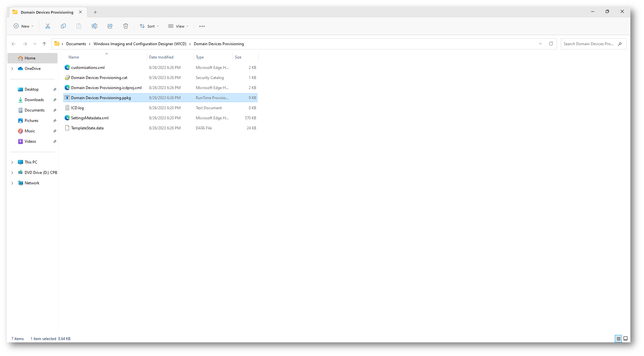
Task: Click the customizations.xml Edge file icon
Action: [x=67, y=67]
